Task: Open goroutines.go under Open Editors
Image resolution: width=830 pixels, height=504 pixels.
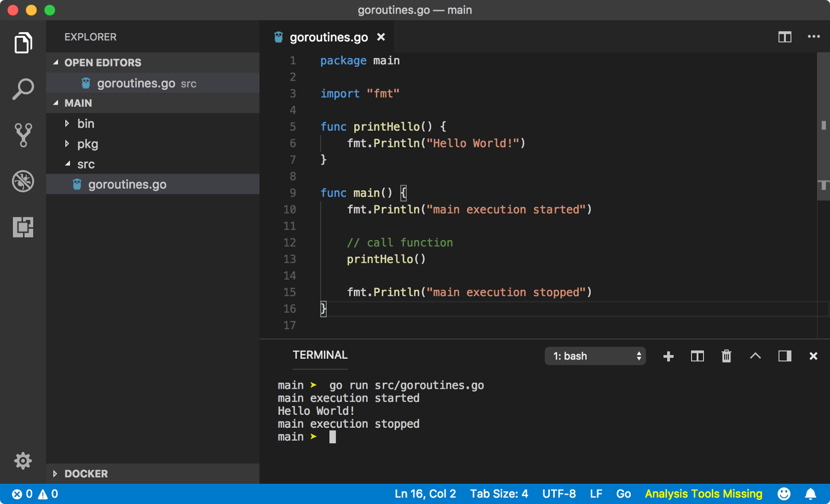Action: point(153,83)
